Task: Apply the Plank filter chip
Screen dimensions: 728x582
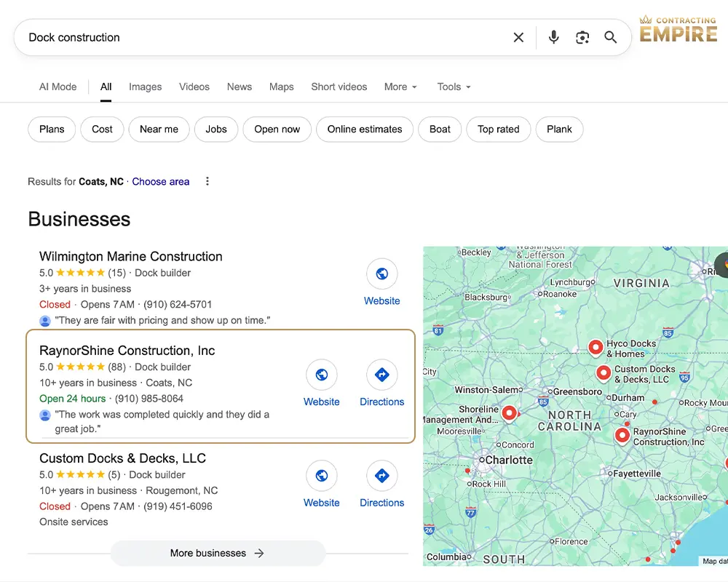Action: [x=559, y=129]
